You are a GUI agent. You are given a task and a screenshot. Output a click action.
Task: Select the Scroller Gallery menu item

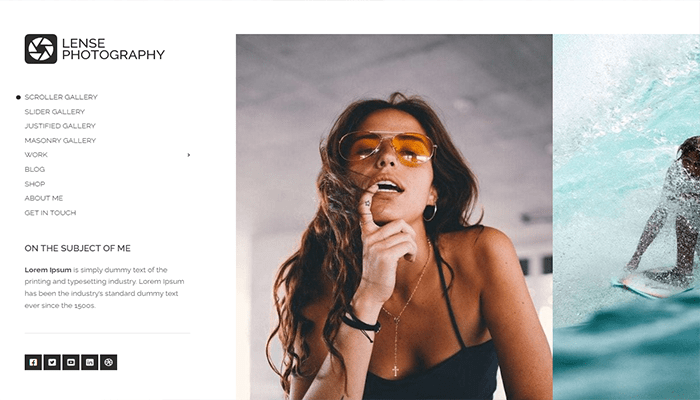pos(61,97)
